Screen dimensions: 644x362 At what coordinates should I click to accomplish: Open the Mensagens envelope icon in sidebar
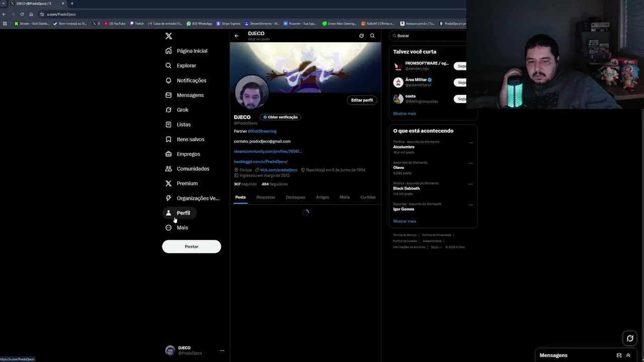[x=169, y=95]
